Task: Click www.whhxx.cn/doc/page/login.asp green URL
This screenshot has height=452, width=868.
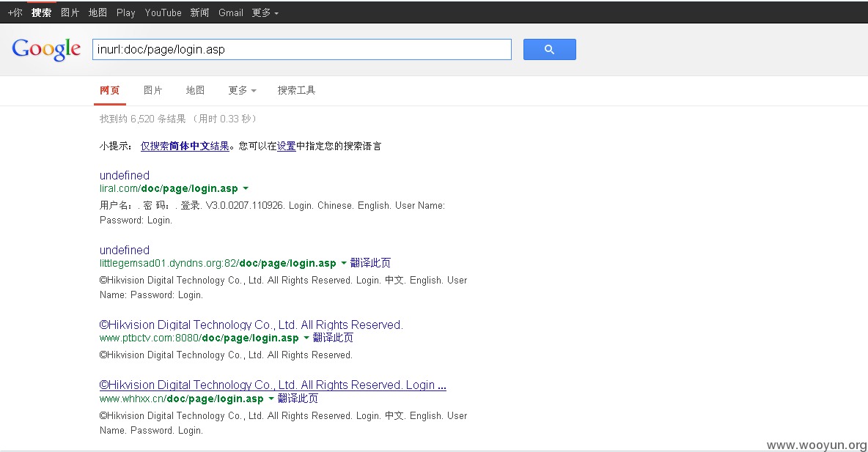Action: [182, 399]
